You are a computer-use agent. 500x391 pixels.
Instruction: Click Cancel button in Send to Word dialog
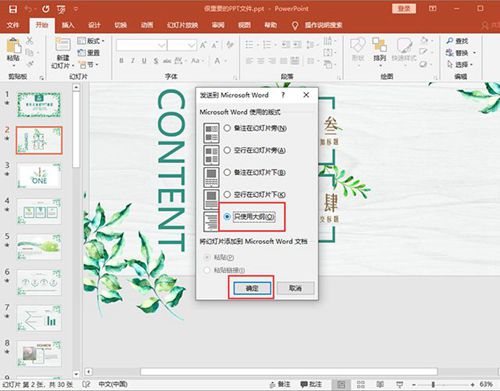coord(295,288)
